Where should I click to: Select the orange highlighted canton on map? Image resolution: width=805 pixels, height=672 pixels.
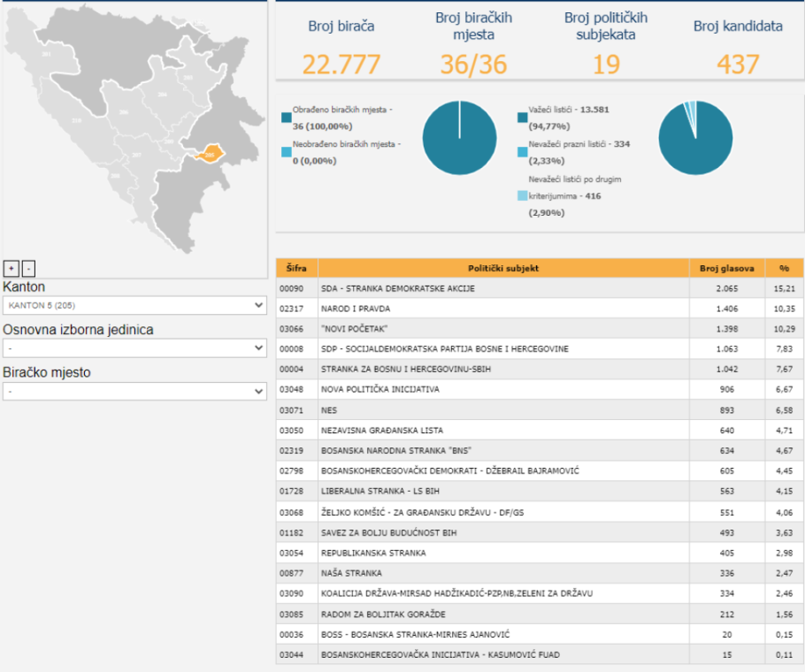pos(211,153)
